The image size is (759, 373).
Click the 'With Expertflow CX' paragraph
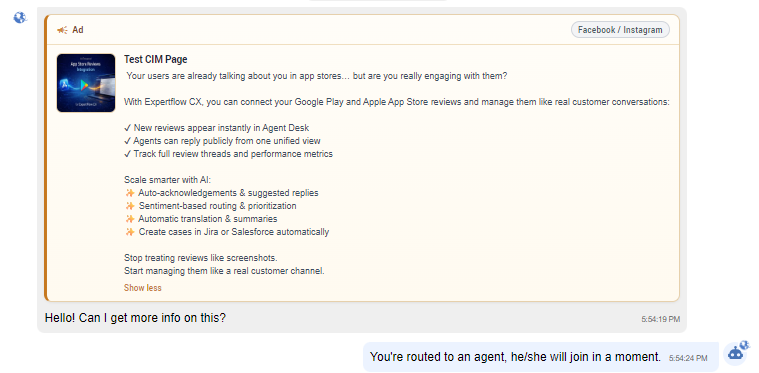coord(397,102)
